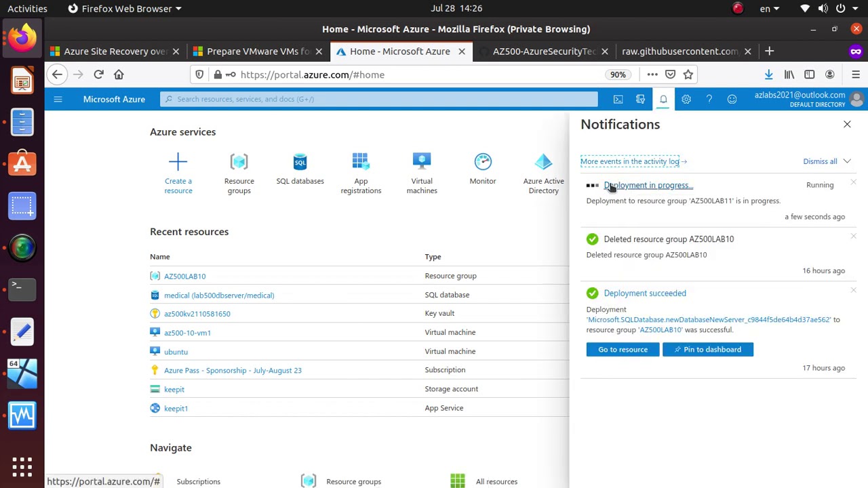Go back in Firefox history
This screenshot has height=488, width=868.
(57, 75)
